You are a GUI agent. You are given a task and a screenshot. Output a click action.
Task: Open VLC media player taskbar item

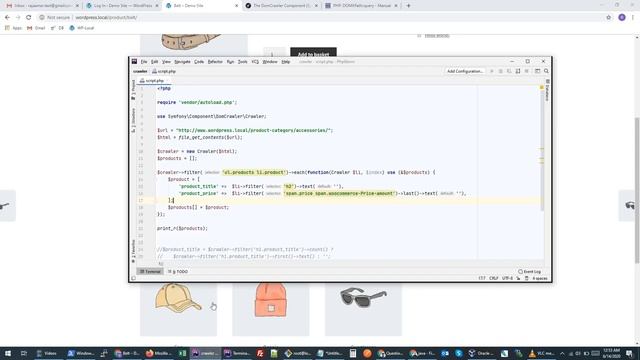click(x=541, y=353)
